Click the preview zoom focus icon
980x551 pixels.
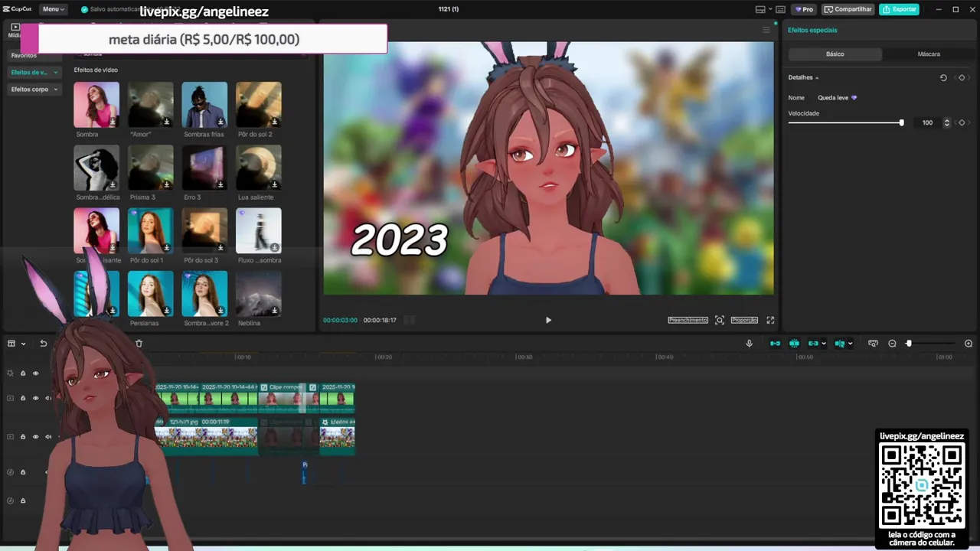[720, 320]
